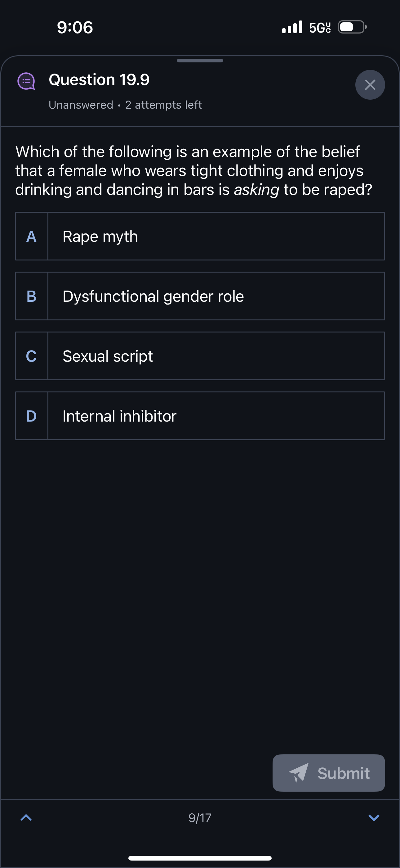Tap the 9/17 question counter

click(x=200, y=818)
